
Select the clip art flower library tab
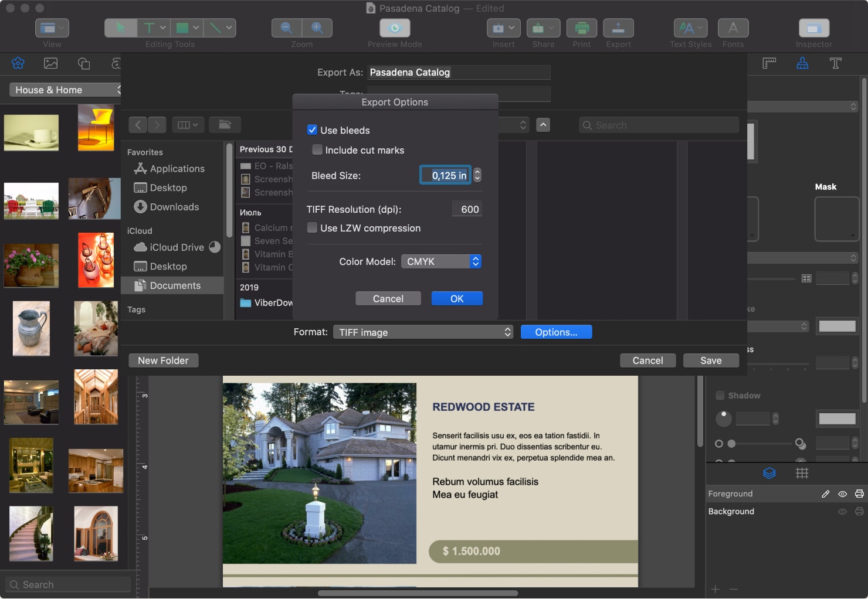[x=17, y=63]
